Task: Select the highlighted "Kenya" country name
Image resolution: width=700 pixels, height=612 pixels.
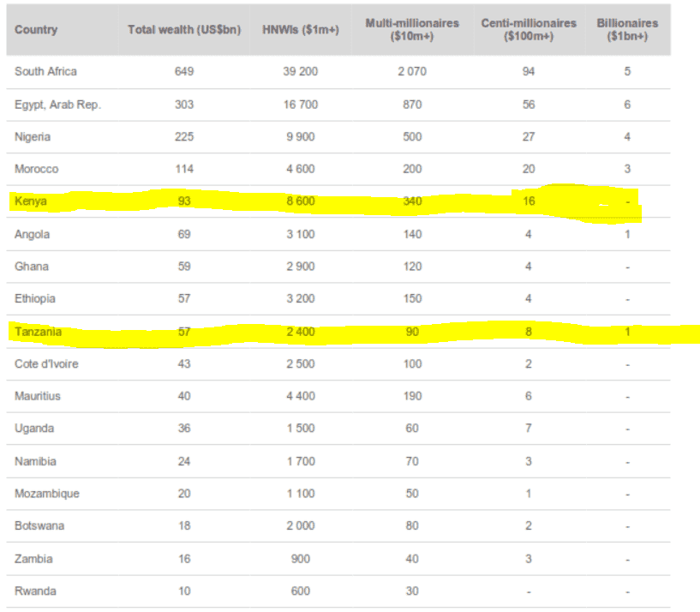Action: 31,201
